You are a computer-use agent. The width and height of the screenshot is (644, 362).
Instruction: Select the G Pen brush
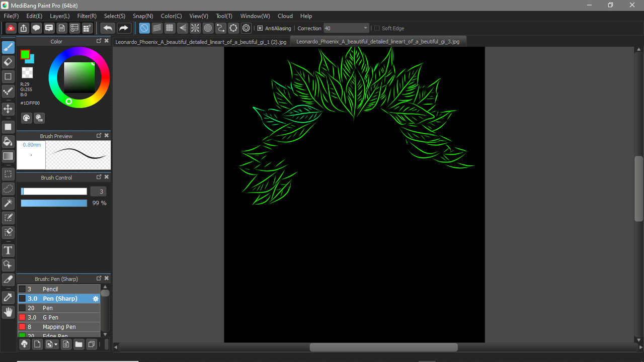tap(59, 317)
